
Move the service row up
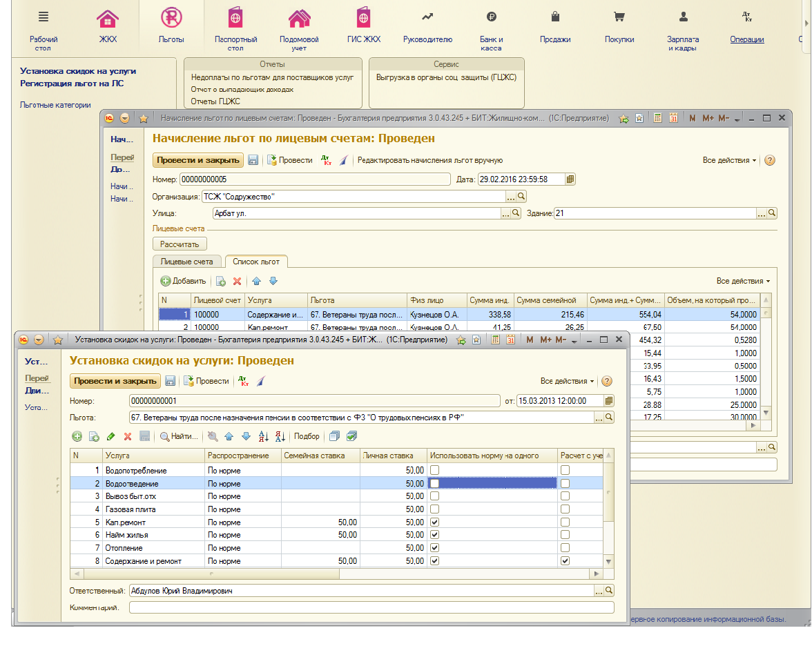229,436
